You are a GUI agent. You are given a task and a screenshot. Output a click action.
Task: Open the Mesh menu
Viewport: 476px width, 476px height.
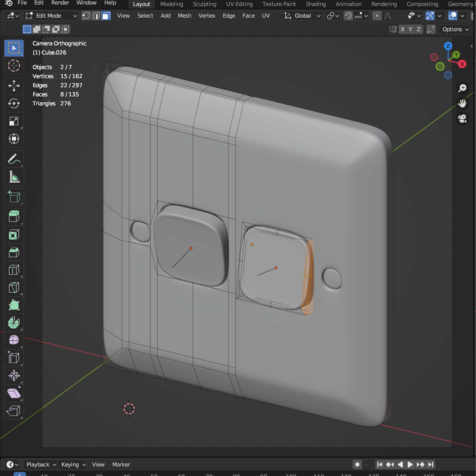click(x=184, y=16)
